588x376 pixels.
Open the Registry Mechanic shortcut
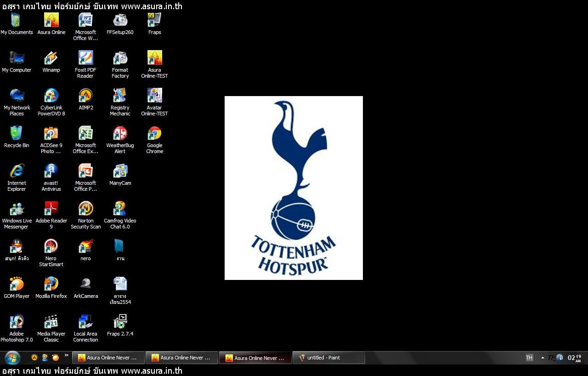[120, 102]
